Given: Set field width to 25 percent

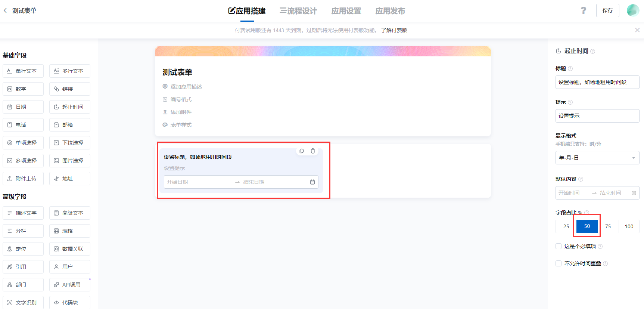Looking at the screenshot, I should click(x=566, y=226).
